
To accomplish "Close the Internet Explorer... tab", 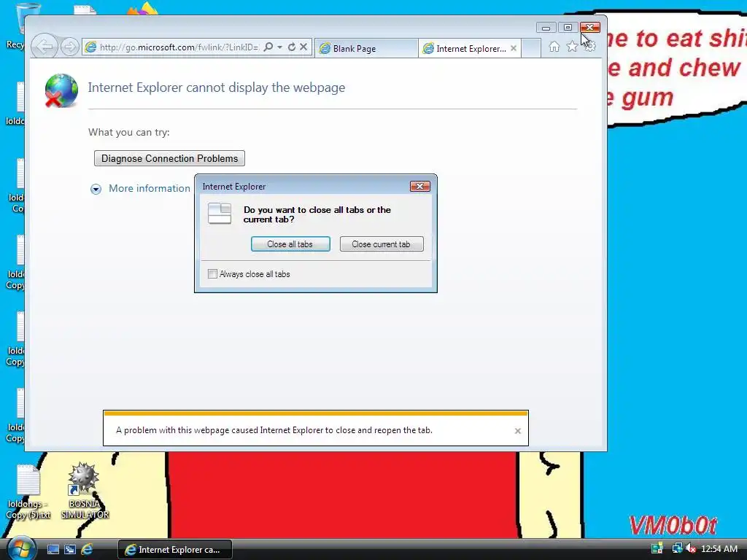I will pyautogui.click(x=513, y=48).
